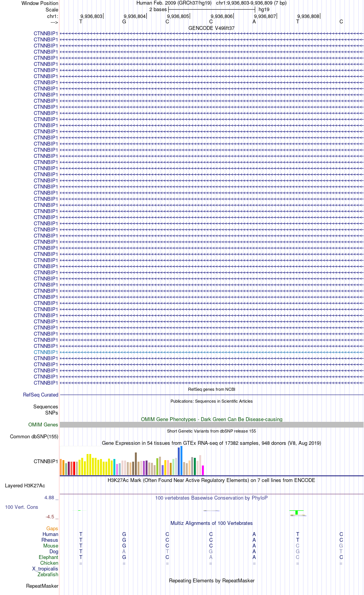Click the hg19 assembly text beside scale
This screenshot has height=595, width=364.
pyautogui.click(x=264, y=9)
